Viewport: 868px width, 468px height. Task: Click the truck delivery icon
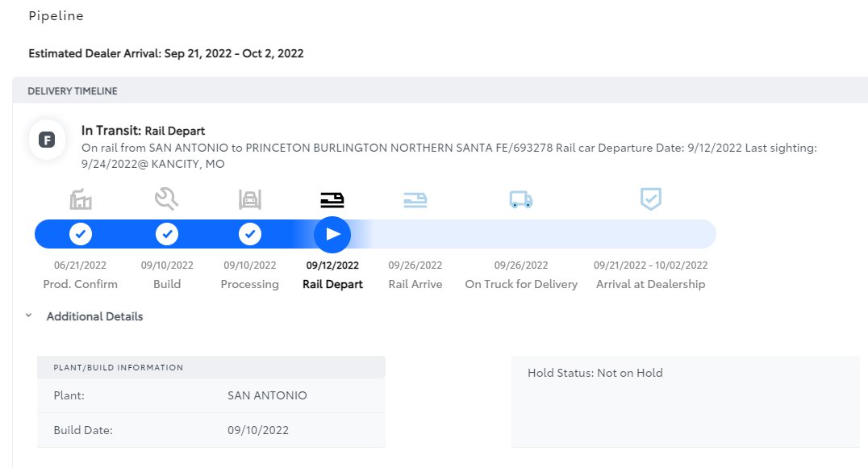click(521, 199)
